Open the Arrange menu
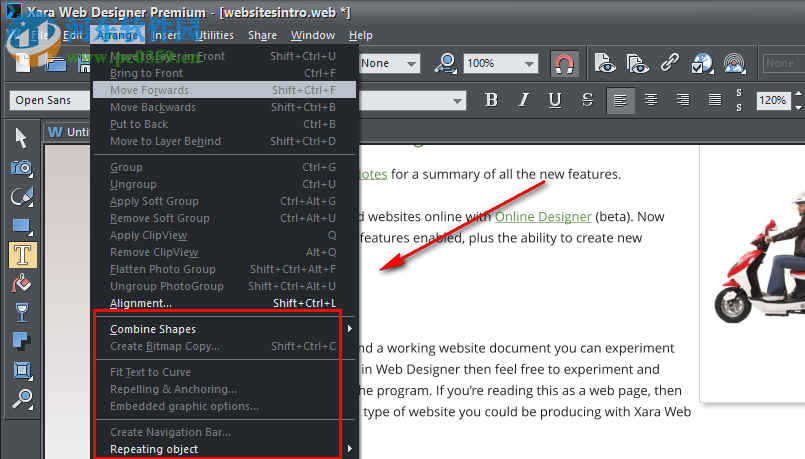This screenshot has height=459, width=805. pyautogui.click(x=118, y=35)
